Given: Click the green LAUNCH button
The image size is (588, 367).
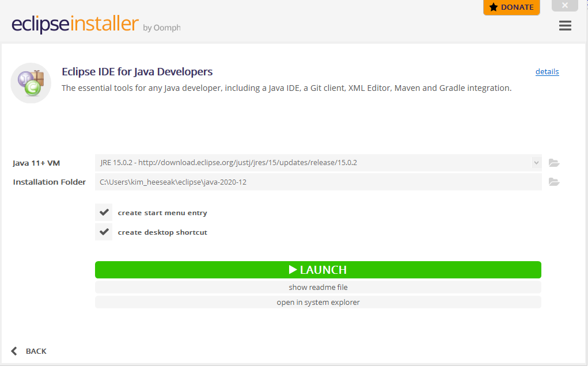Looking at the screenshot, I should (x=318, y=270).
